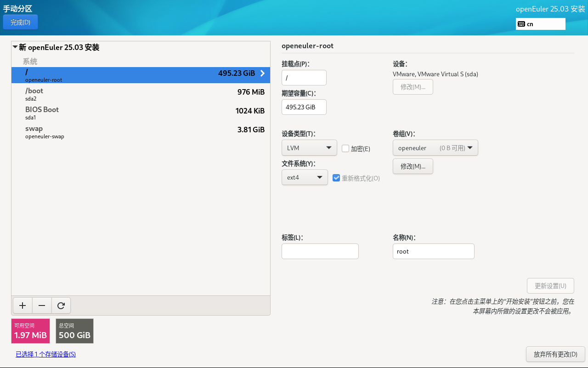
Task: Click the 可用空间 1.97 MiB free space box
Action: [x=30, y=331]
